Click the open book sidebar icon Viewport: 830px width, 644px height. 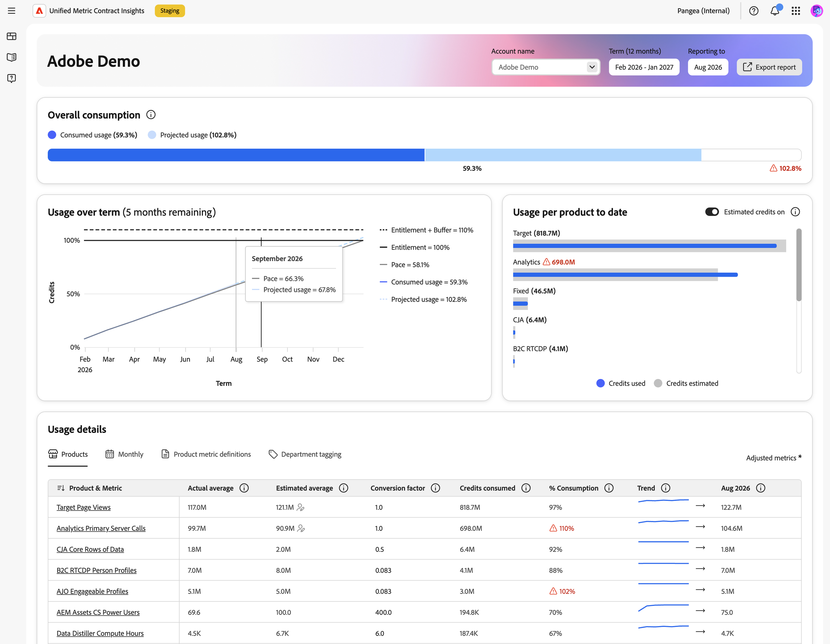(11, 57)
